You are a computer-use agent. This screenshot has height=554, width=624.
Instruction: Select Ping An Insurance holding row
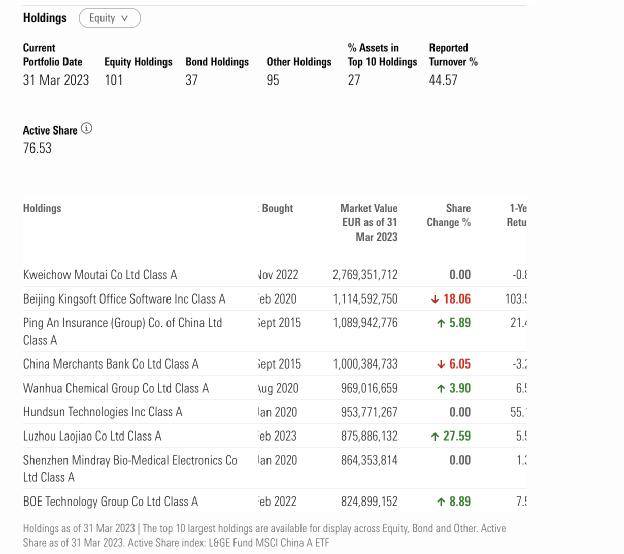pyautogui.click(x=122, y=323)
